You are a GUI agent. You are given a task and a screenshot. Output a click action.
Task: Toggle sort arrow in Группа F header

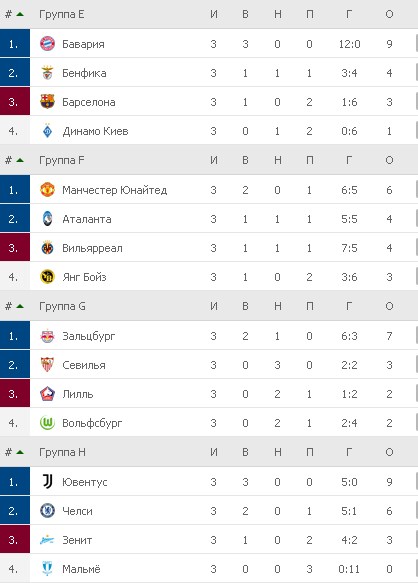pyautogui.click(x=20, y=160)
